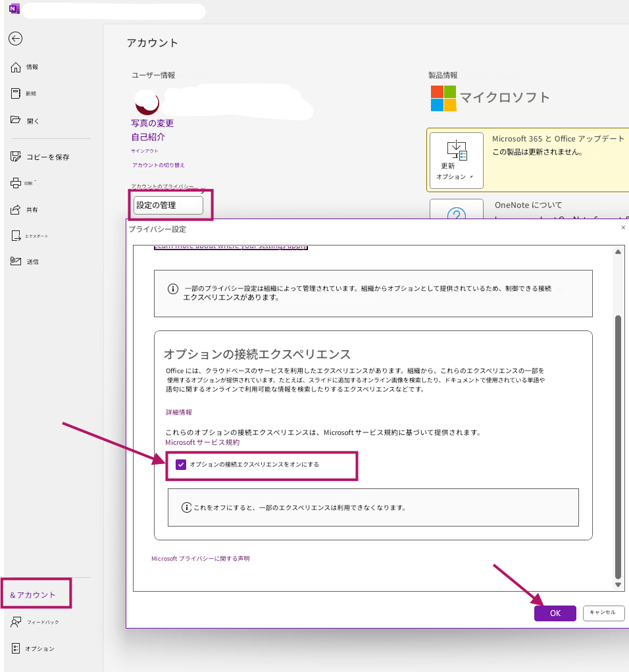Click the エクスポート icon
629x672 pixels.
pos(16,236)
